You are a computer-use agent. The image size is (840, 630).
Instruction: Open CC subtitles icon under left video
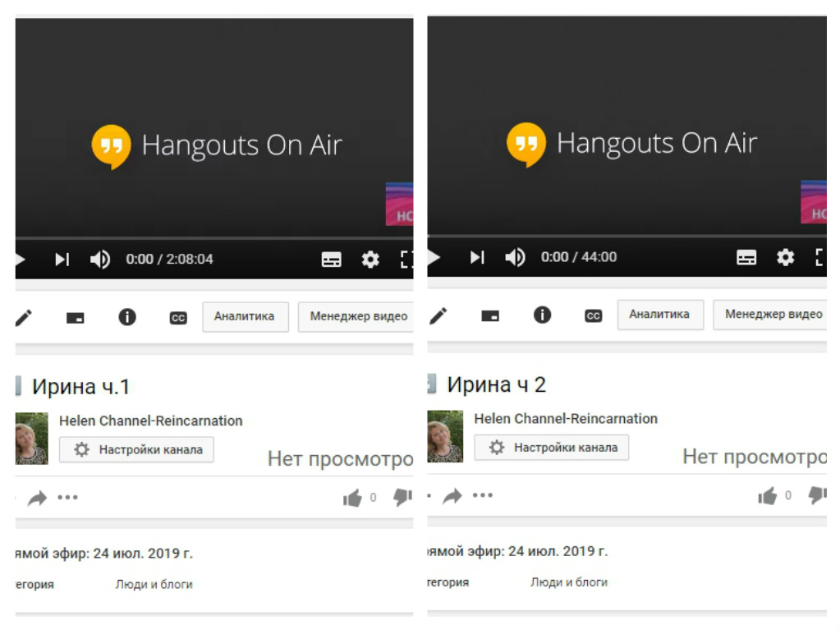click(178, 318)
